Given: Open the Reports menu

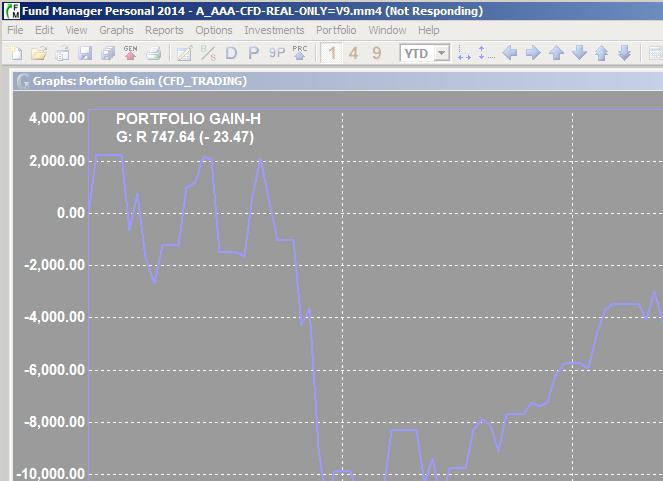Looking at the screenshot, I should click(164, 30).
